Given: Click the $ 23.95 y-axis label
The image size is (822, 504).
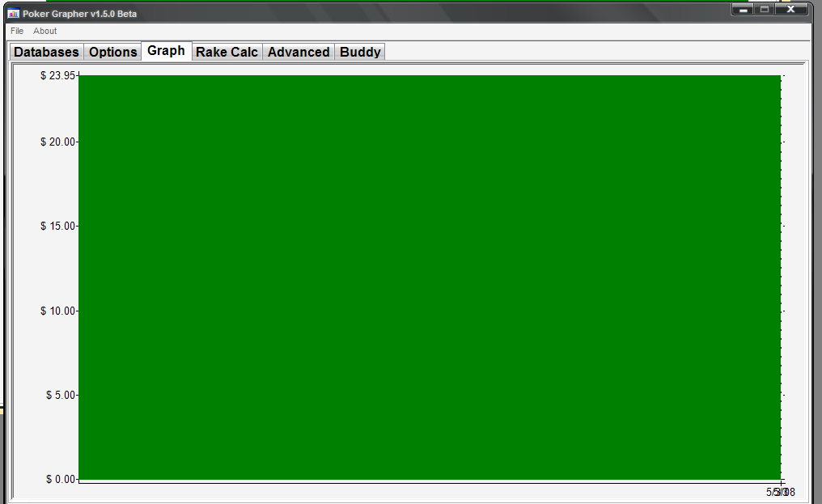Looking at the screenshot, I should [x=57, y=75].
